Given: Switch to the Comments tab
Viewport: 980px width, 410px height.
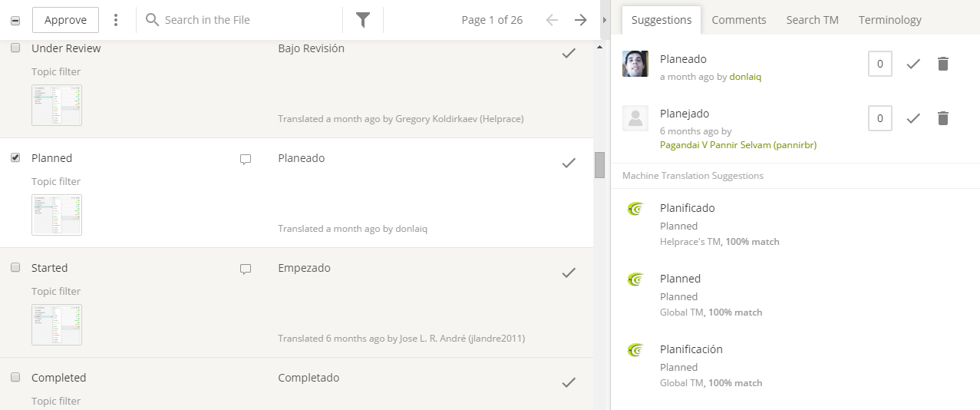Looking at the screenshot, I should coord(738,20).
